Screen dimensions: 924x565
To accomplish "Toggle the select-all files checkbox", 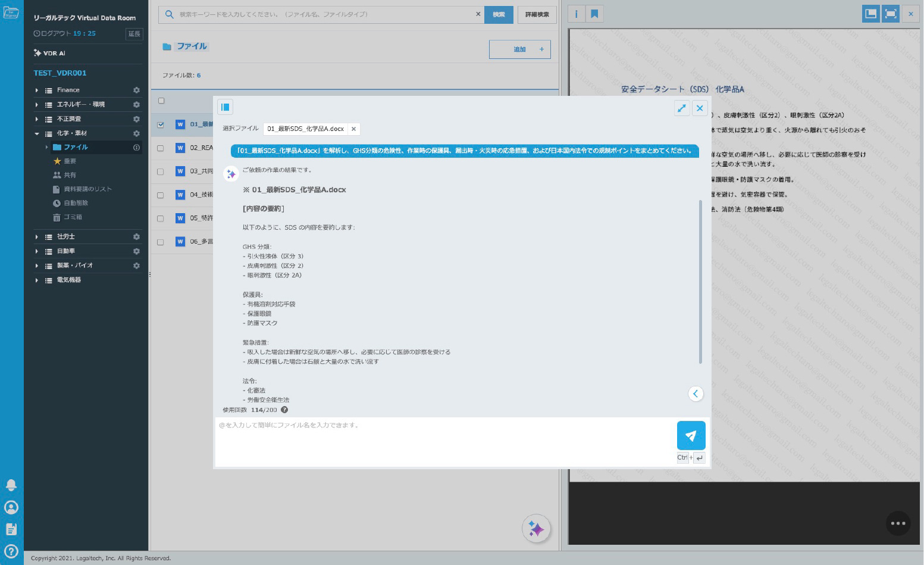I will (161, 101).
